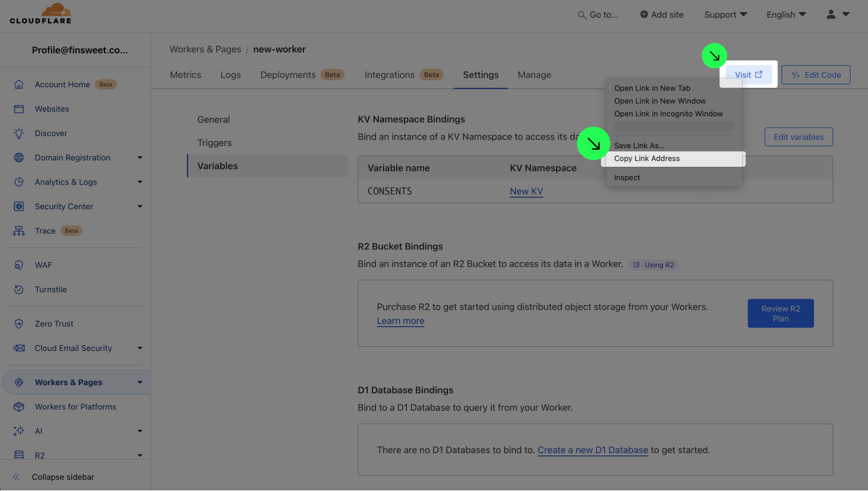
Task: Click the Add site plus icon
Action: click(644, 15)
